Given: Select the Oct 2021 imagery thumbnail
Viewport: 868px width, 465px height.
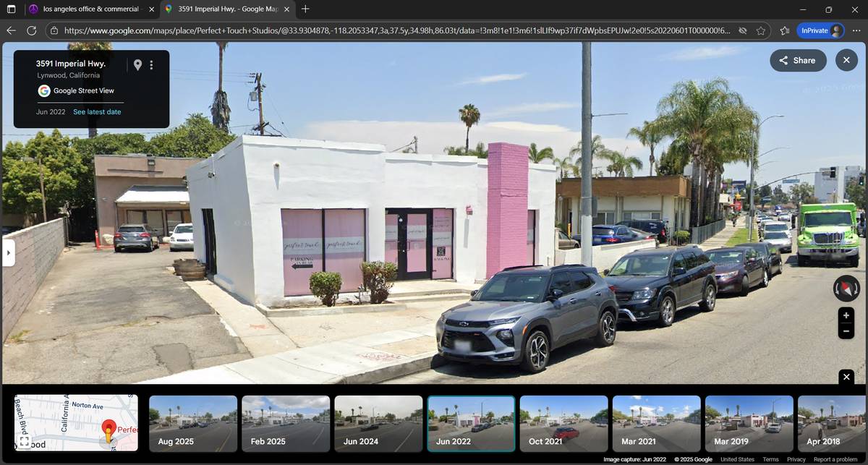Looking at the screenshot, I should tap(563, 423).
